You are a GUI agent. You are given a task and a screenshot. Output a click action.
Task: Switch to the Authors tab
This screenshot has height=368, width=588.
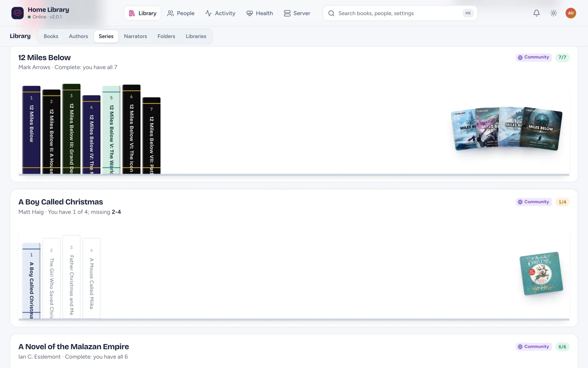78,36
